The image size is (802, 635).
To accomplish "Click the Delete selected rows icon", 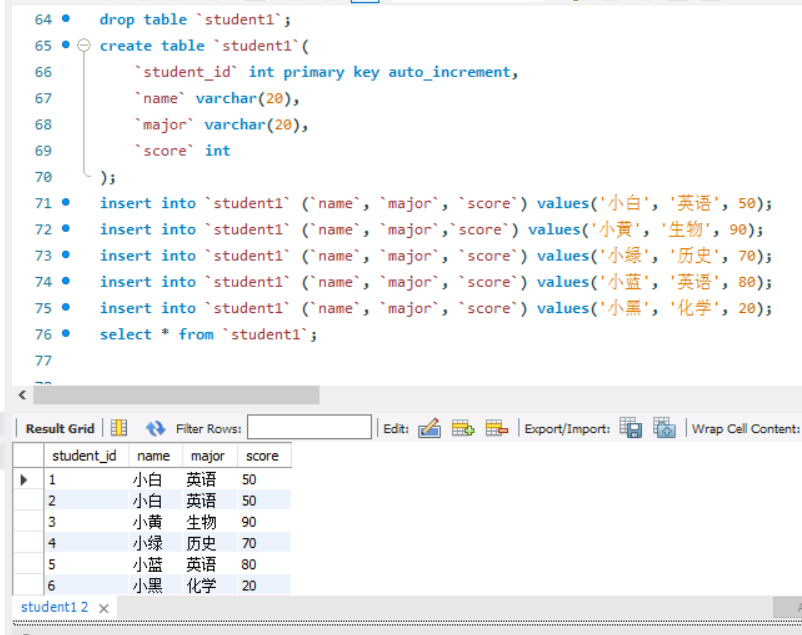I will click(x=497, y=428).
